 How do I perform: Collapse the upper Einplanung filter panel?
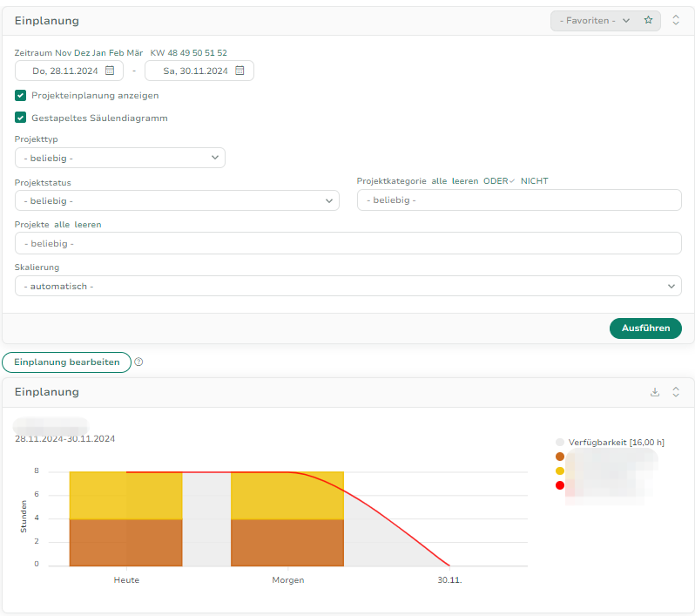(676, 20)
